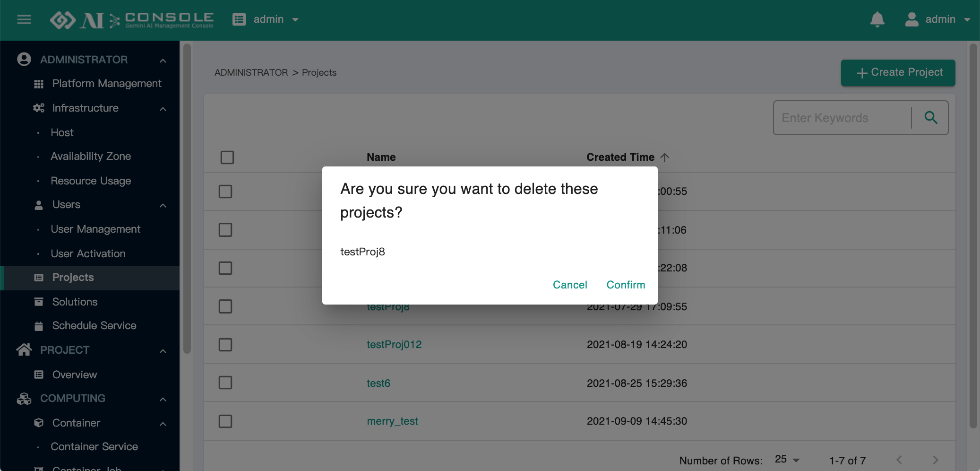This screenshot has height=471, width=980.
Task: Collapse the Infrastructure submenu chevron
Action: pos(163,109)
